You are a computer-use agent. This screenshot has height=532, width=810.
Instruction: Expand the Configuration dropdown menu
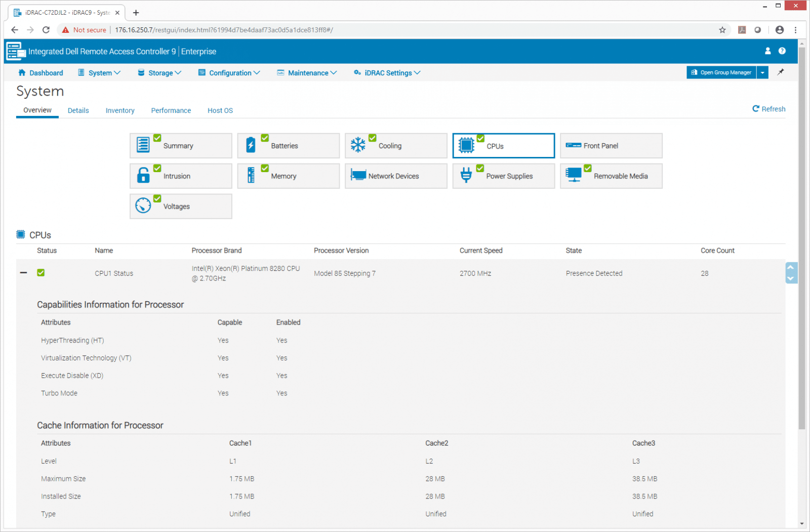229,73
